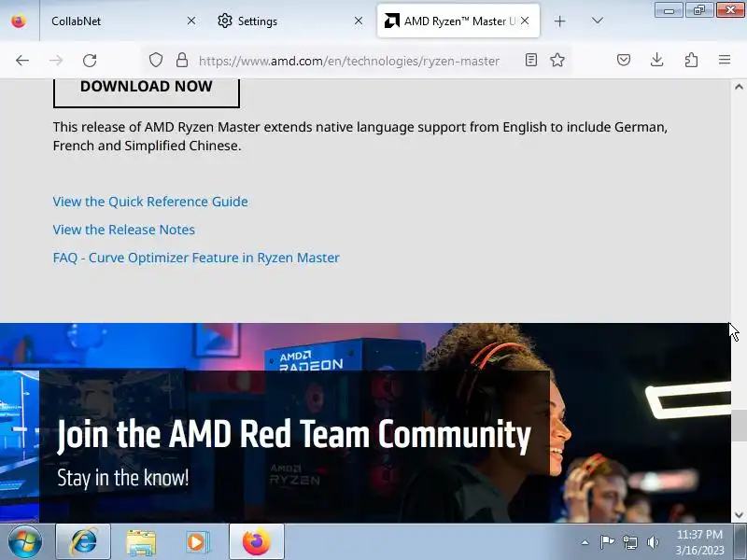Go back to the previous page
The width and height of the screenshot is (747, 560).
(x=21, y=61)
